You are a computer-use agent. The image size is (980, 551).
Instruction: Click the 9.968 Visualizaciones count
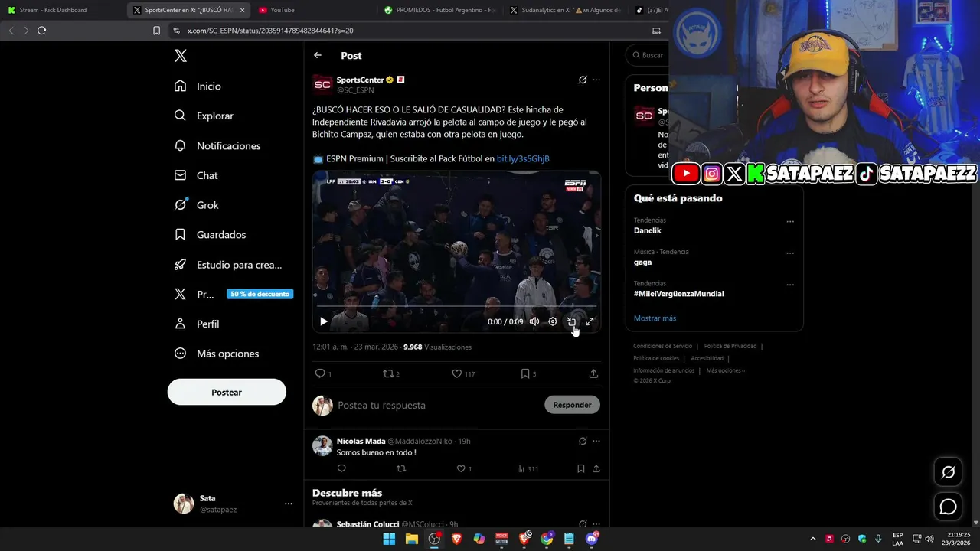(x=437, y=347)
